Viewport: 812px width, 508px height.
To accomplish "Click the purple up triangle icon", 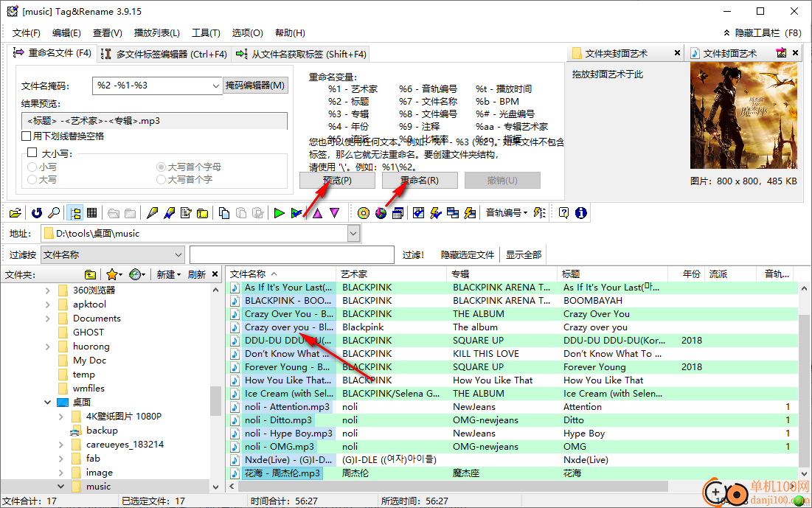I will coord(317,213).
